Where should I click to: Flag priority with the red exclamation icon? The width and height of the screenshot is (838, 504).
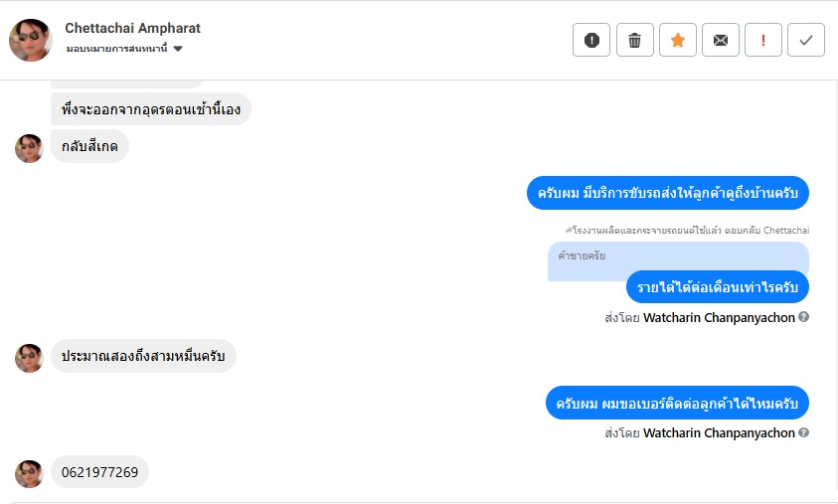763,40
